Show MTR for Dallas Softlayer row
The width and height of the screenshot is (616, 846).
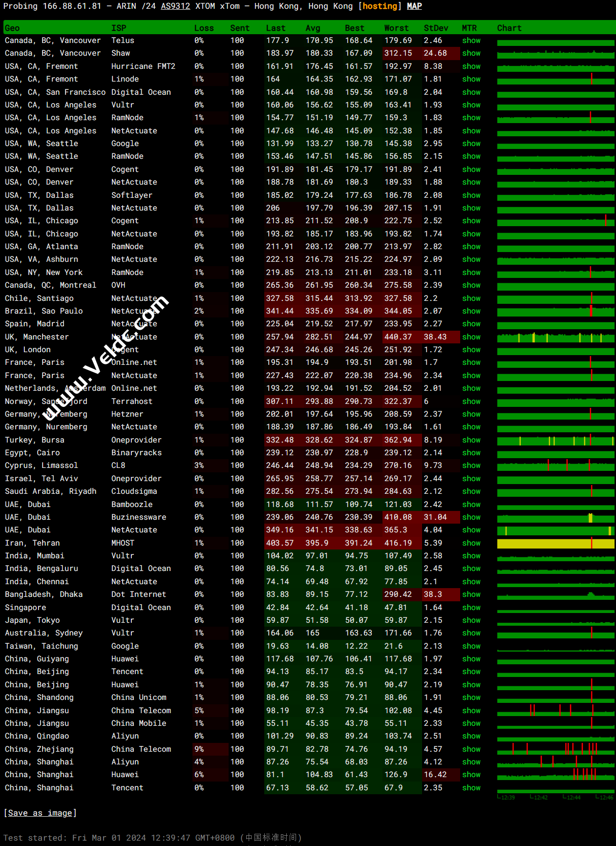coord(471,195)
